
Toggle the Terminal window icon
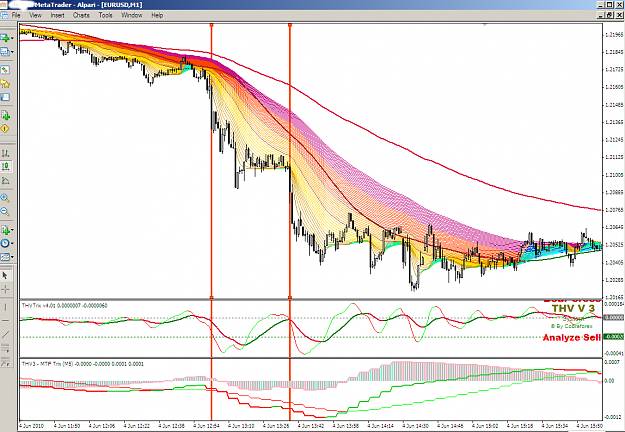pos(5,97)
